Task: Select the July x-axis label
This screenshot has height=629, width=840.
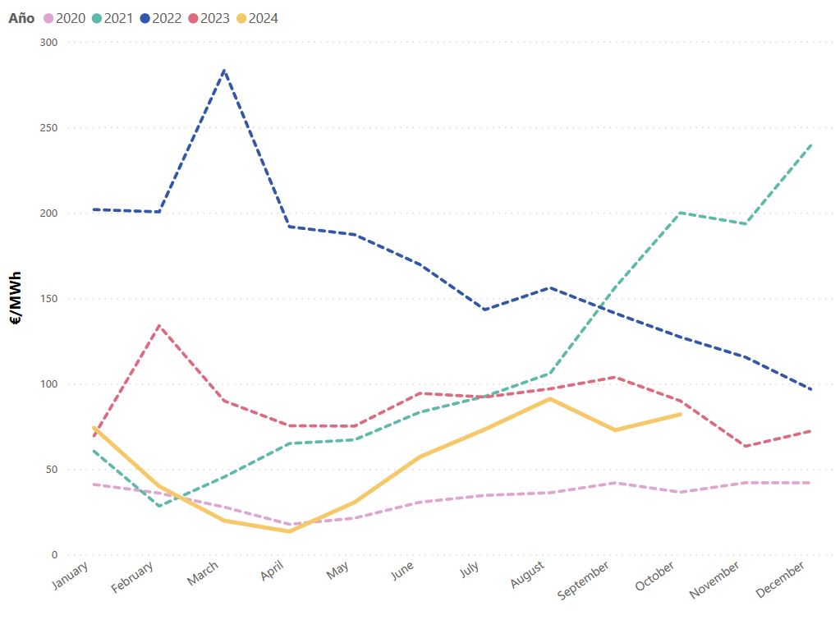Action: [469, 568]
